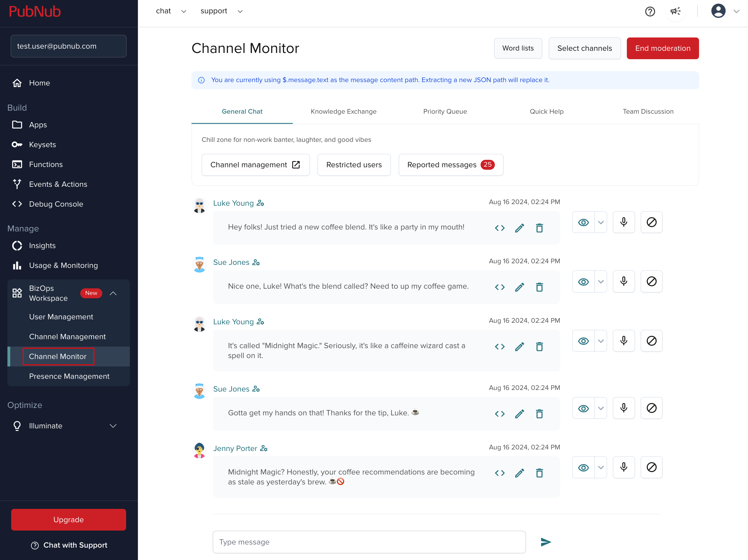Toggle eye visibility on Sue's 'Gotta get' message
Viewport: 748px width, 560px height.
pyautogui.click(x=583, y=408)
